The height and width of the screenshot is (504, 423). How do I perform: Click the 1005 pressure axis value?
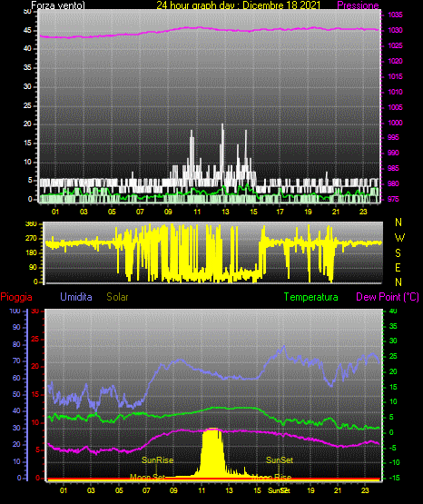tap(395, 107)
